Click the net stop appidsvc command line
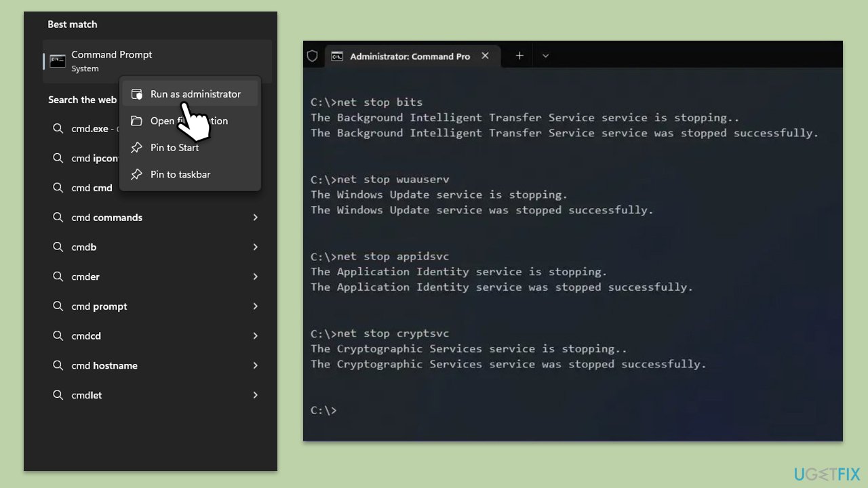Screen dimensions: 868x488 coord(380,256)
